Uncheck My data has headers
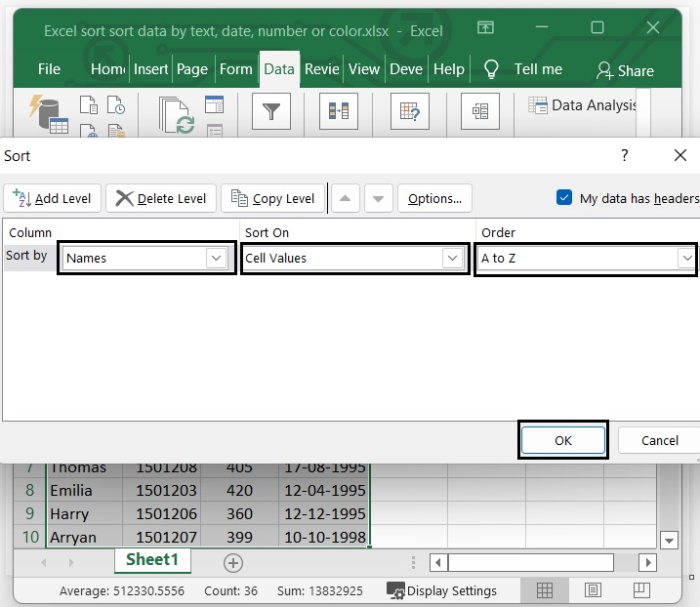 pyautogui.click(x=565, y=198)
